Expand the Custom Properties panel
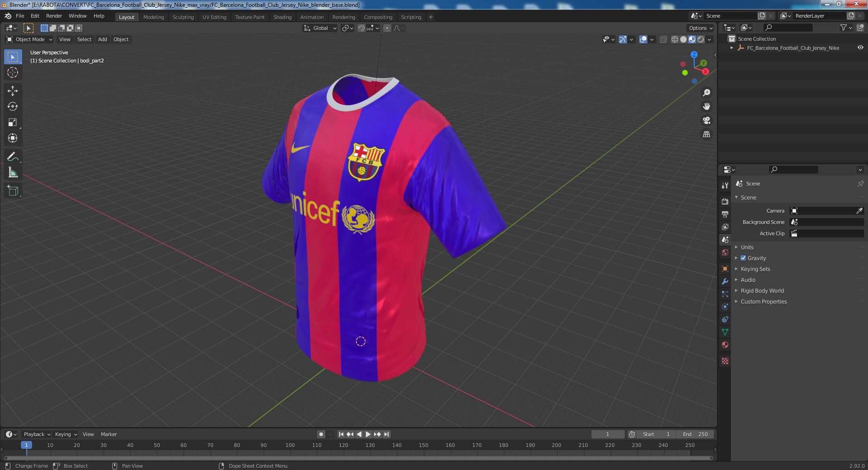Viewport: 868px width, 470px height. pos(764,301)
